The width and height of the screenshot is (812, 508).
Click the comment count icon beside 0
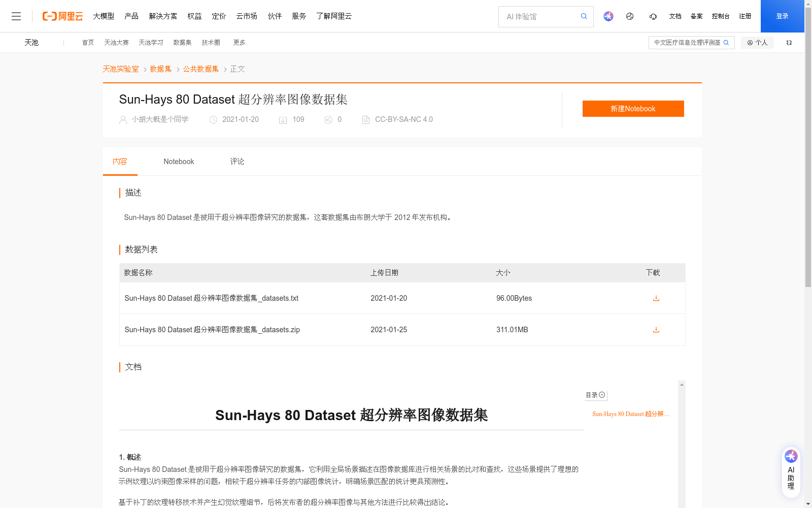pos(328,120)
